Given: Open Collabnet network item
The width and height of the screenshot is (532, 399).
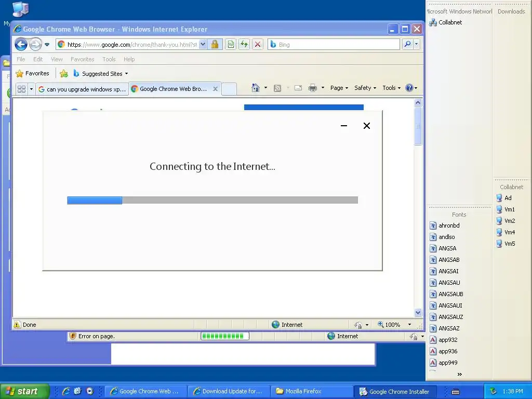Looking at the screenshot, I should (x=445, y=22).
